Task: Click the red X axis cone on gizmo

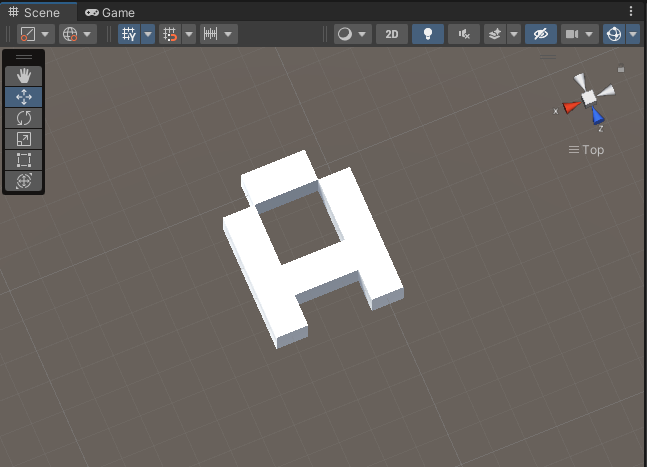Action: [x=571, y=107]
